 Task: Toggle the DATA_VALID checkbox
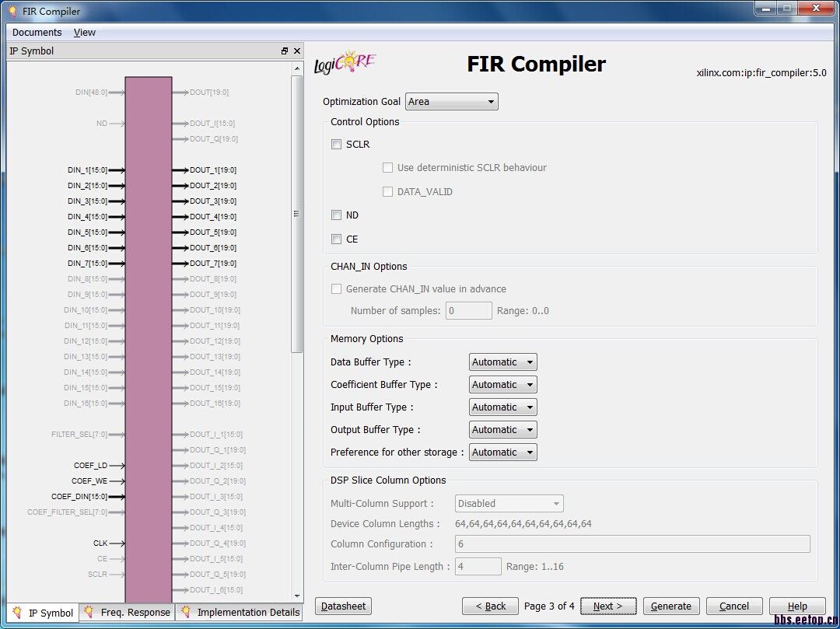click(387, 191)
